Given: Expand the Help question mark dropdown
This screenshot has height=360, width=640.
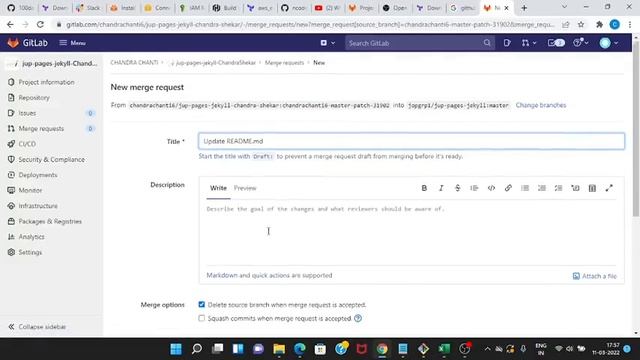Looking at the screenshot, I should 580,43.
